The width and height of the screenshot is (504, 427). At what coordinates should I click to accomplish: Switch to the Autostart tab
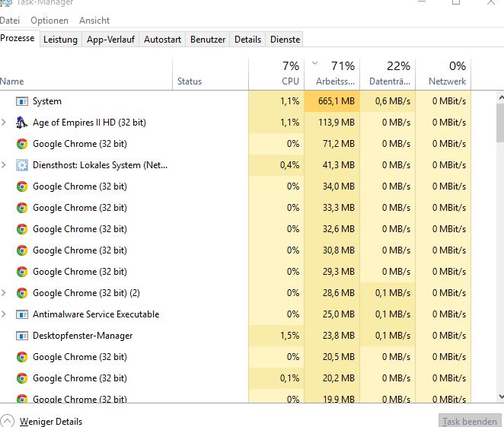pos(162,40)
